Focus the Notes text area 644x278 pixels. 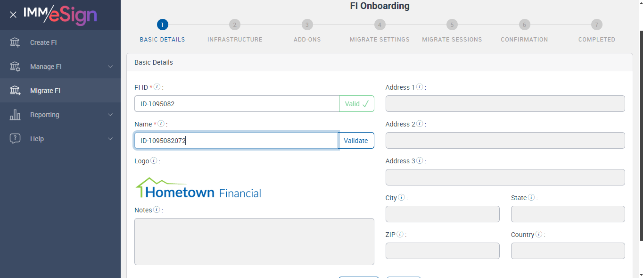[x=254, y=241]
